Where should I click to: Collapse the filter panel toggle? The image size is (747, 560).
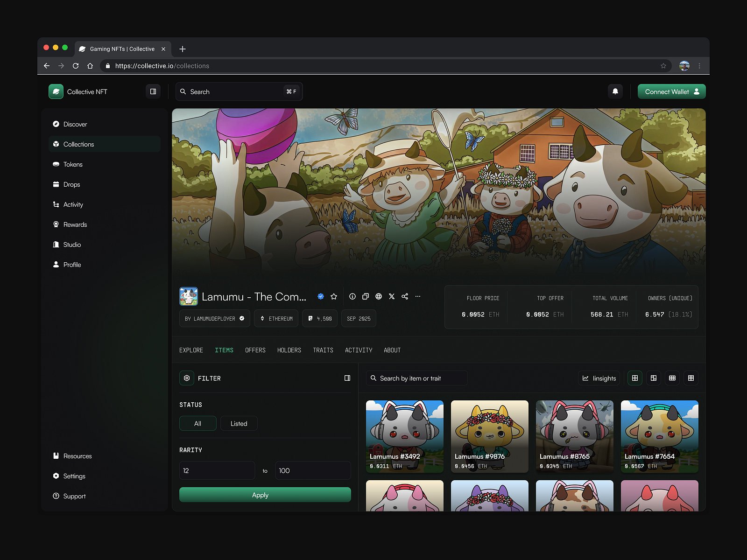pos(347,378)
